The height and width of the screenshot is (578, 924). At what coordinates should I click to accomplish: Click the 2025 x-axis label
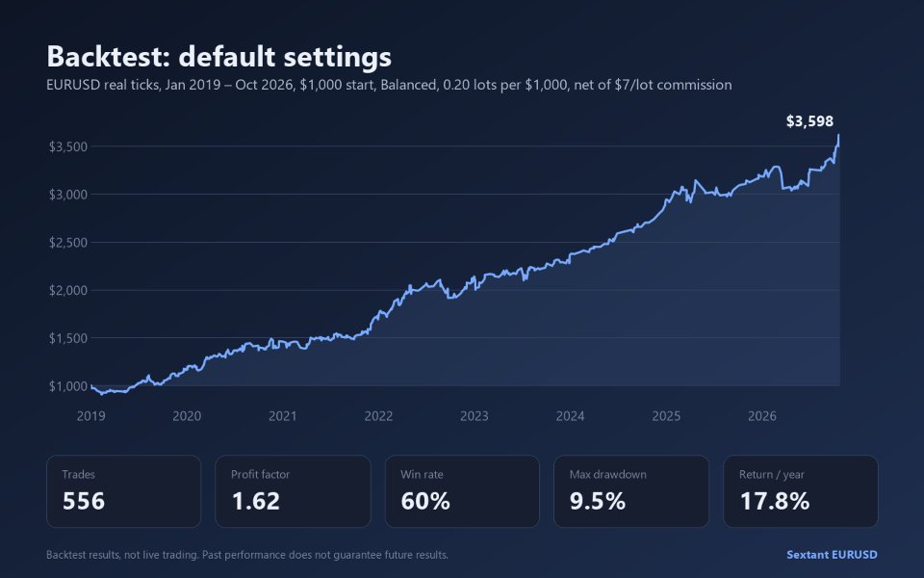click(666, 416)
